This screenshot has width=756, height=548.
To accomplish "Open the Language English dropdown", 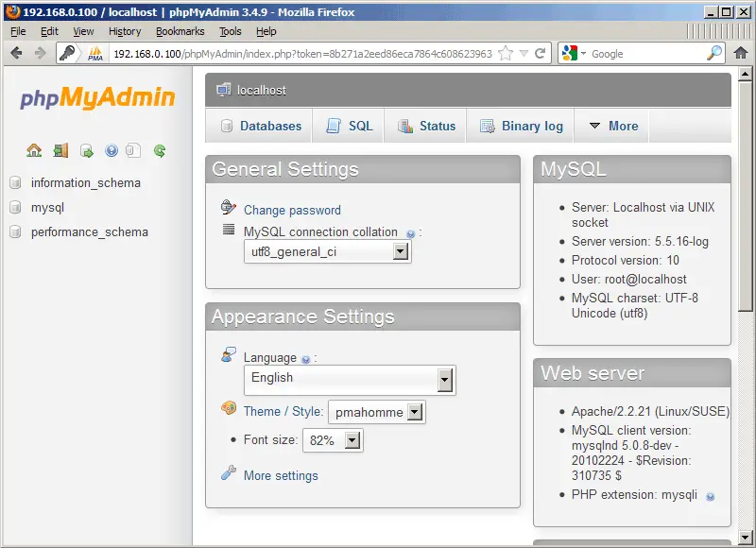I will pyautogui.click(x=350, y=380).
